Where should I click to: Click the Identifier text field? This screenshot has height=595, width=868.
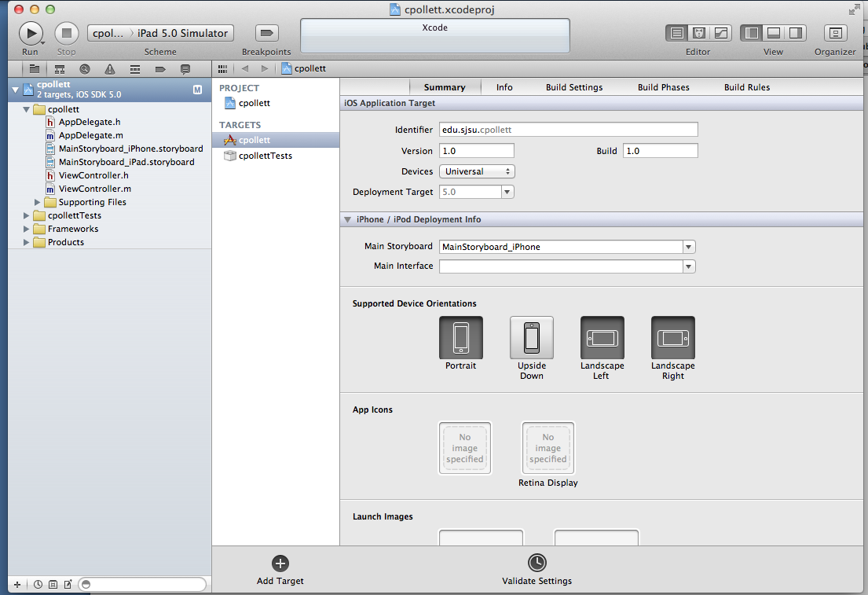pos(569,130)
